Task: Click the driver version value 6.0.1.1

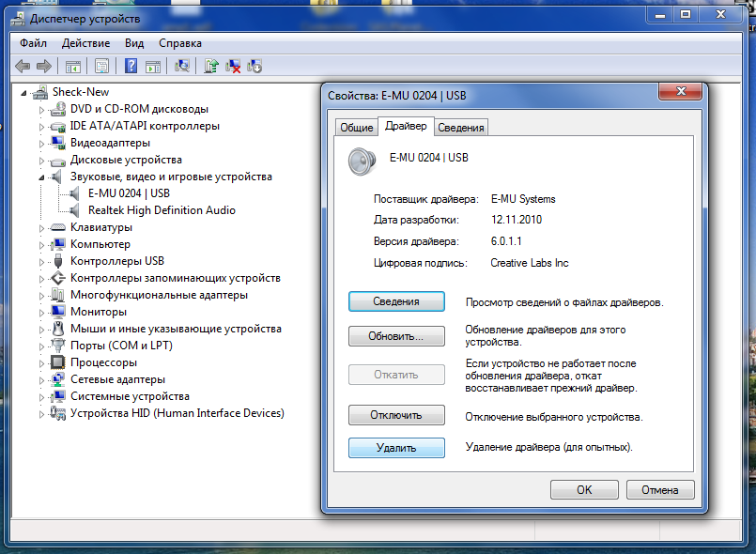Action: pyautogui.click(x=506, y=241)
